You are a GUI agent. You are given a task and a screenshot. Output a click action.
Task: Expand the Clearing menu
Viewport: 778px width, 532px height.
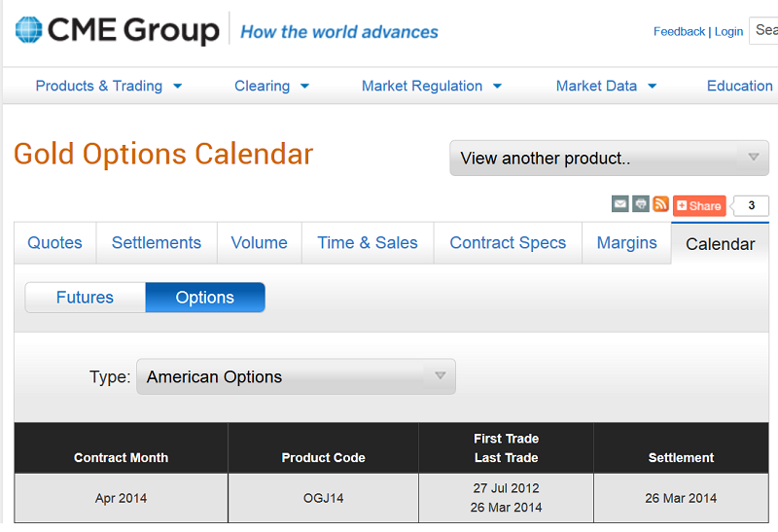pyautogui.click(x=271, y=86)
